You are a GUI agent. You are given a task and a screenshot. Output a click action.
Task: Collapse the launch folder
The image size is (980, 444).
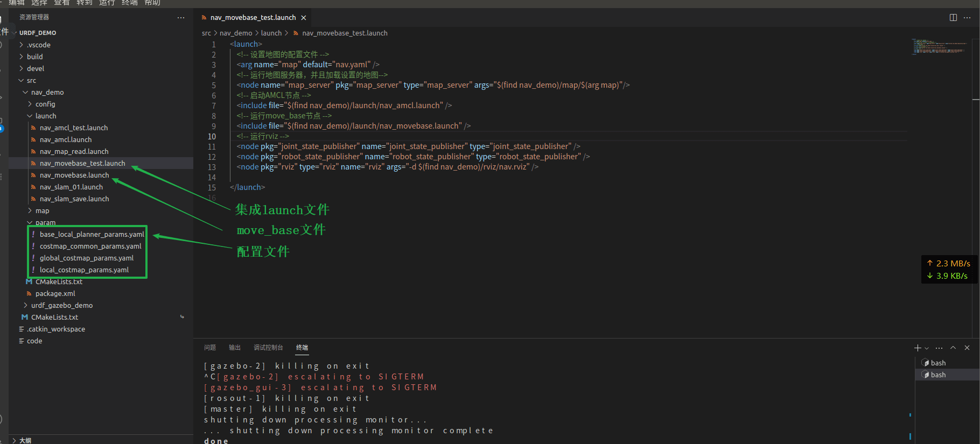pyautogui.click(x=46, y=116)
